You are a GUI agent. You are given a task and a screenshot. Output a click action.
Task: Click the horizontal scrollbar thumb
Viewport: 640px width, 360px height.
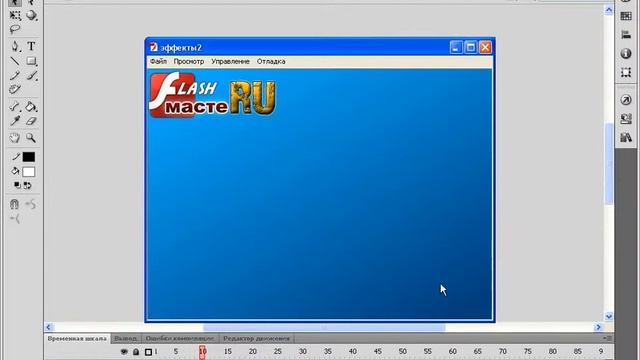[324, 327]
